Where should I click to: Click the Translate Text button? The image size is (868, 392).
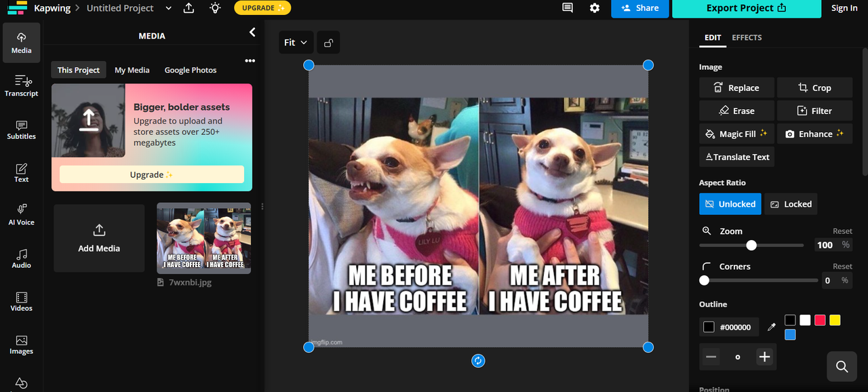(736, 157)
